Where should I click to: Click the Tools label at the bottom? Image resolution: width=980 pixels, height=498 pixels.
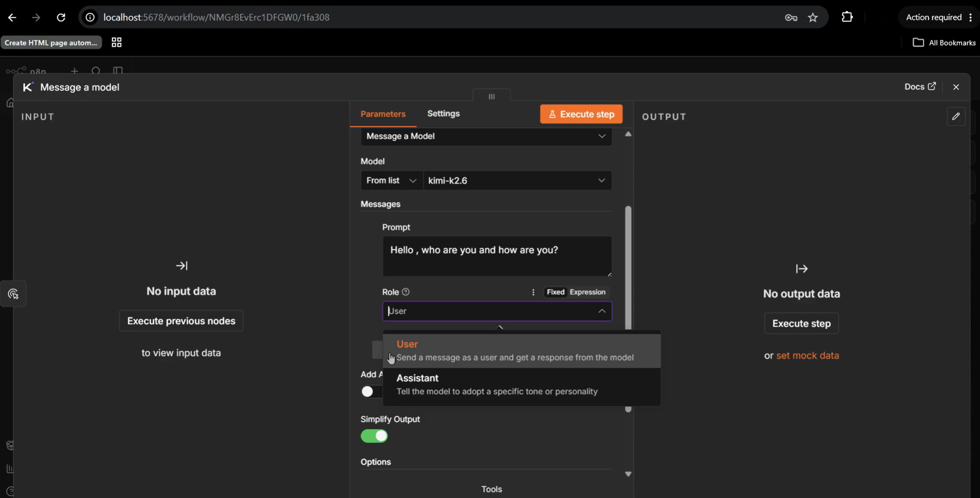click(x=491, y=489)
